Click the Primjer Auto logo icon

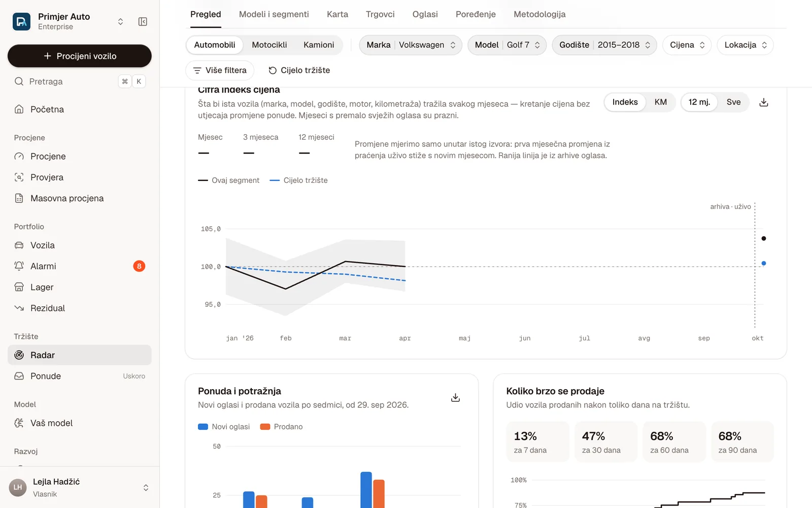click(21, 21)
